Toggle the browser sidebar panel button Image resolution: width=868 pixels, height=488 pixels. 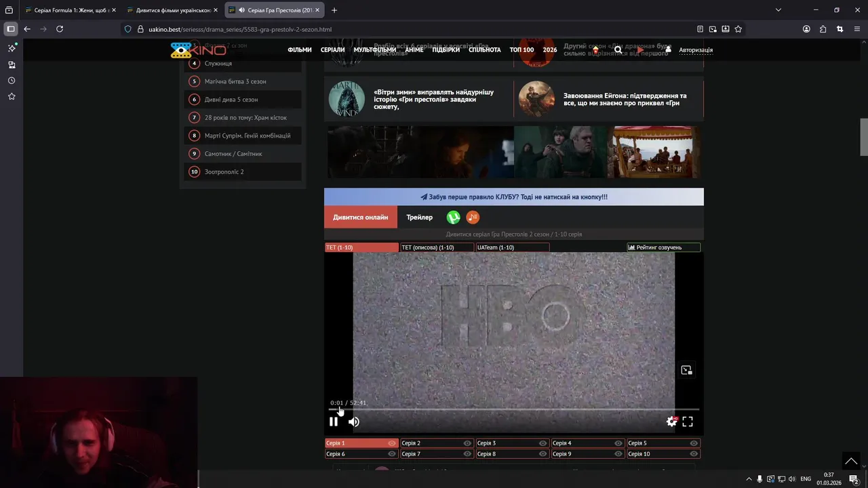tap(10, 29)
